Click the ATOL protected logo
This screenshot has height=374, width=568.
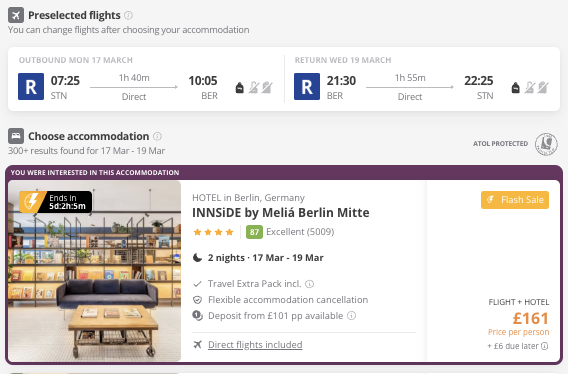546,144
